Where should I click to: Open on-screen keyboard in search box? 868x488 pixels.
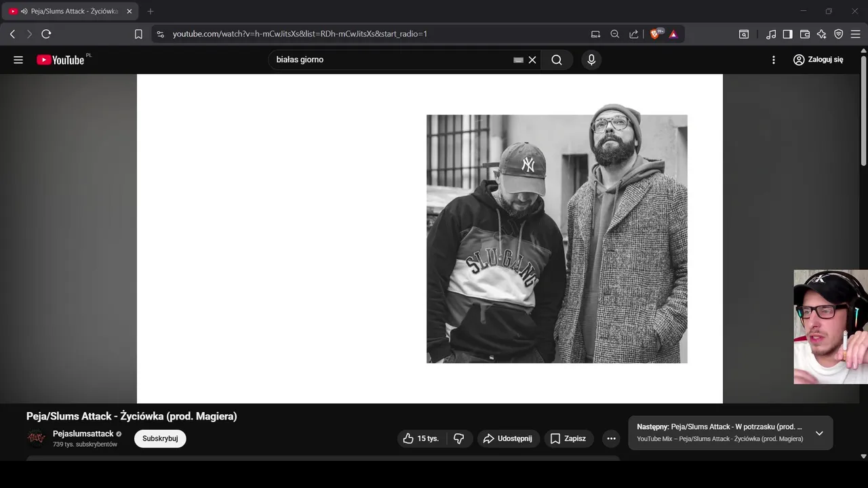tap(519, 60)
